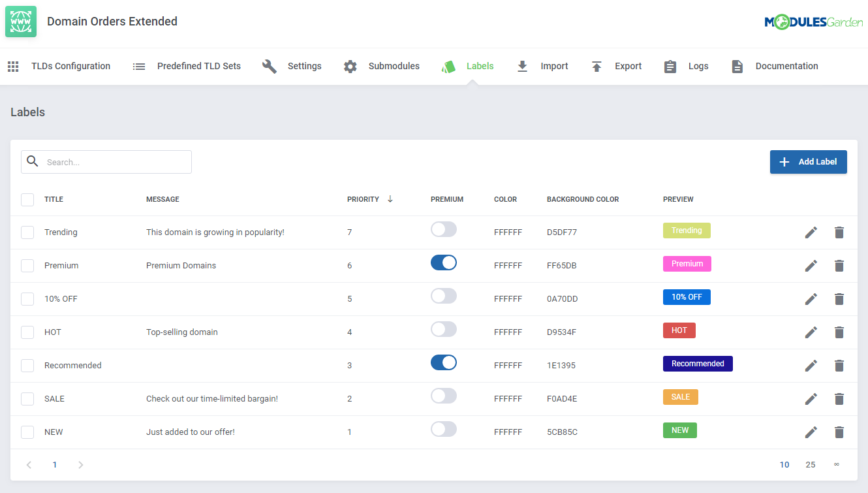Show 25 entries per page
This screenshot has width=868, height=493.
coord(810,465)
